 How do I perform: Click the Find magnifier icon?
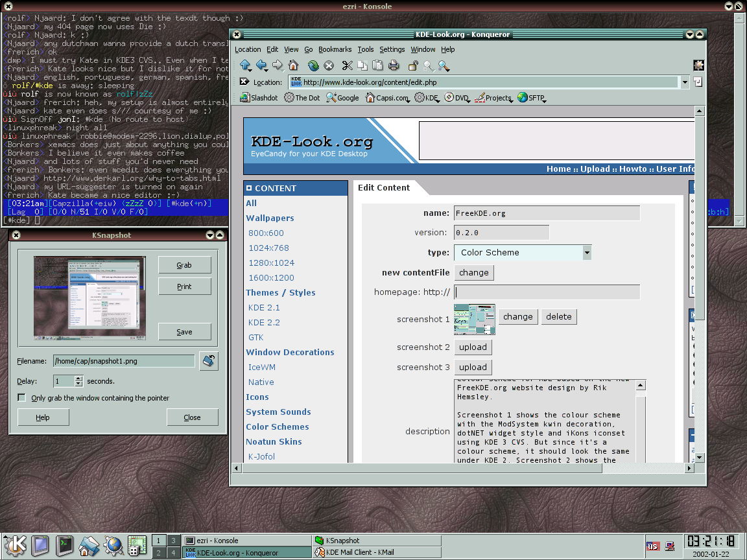[x=428, y=65]
